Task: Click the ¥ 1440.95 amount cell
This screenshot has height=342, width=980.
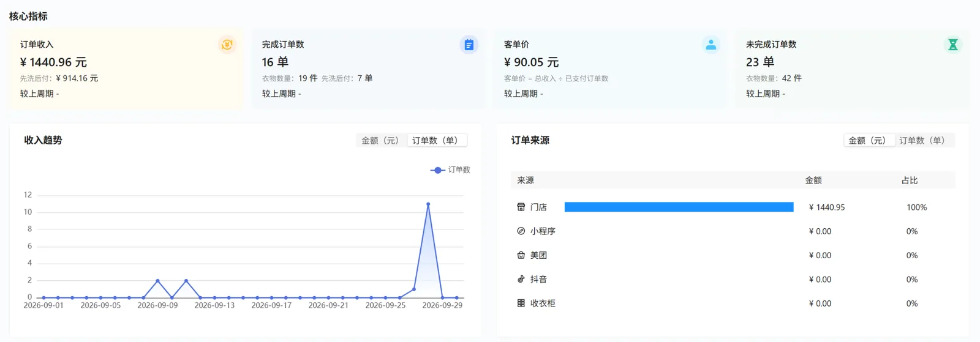Action: [x=827, y=207]
